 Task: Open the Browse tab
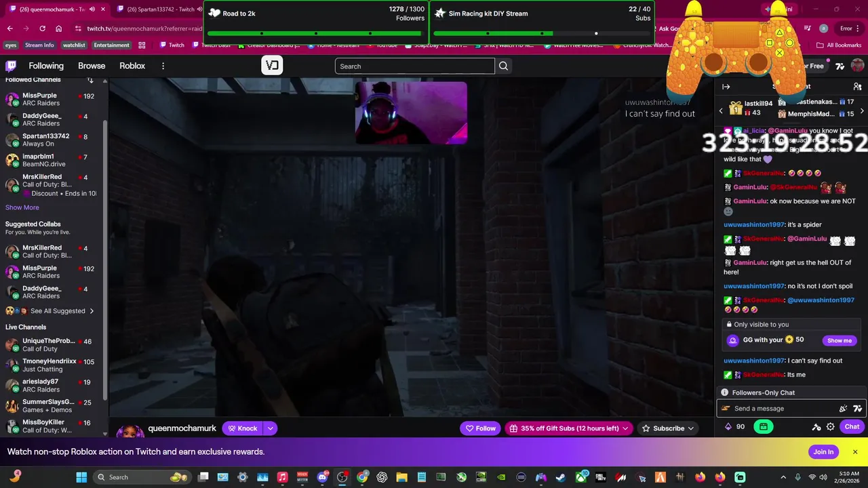pos(92,66)
